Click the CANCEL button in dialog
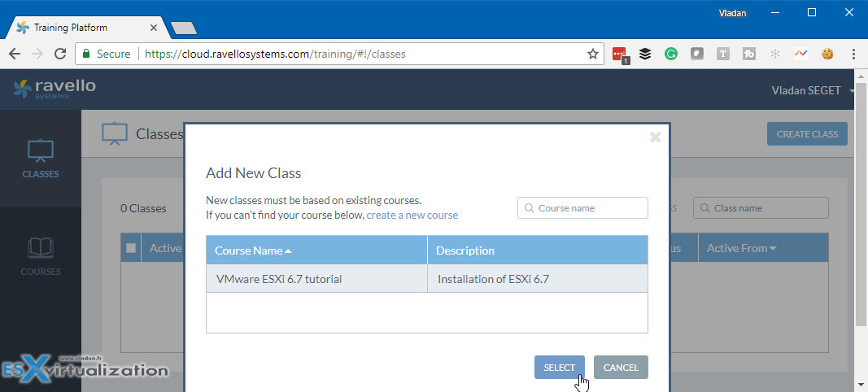 621,367
